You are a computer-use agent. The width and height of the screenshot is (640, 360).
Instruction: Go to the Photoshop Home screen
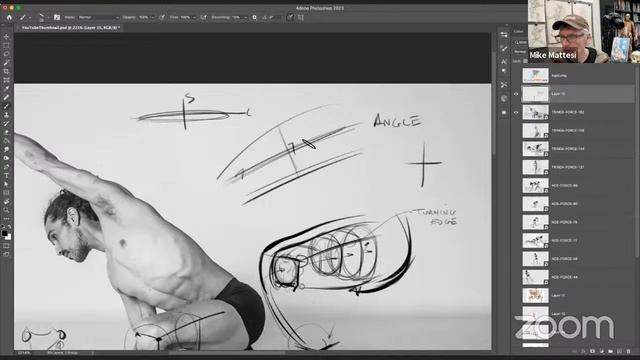9,18
